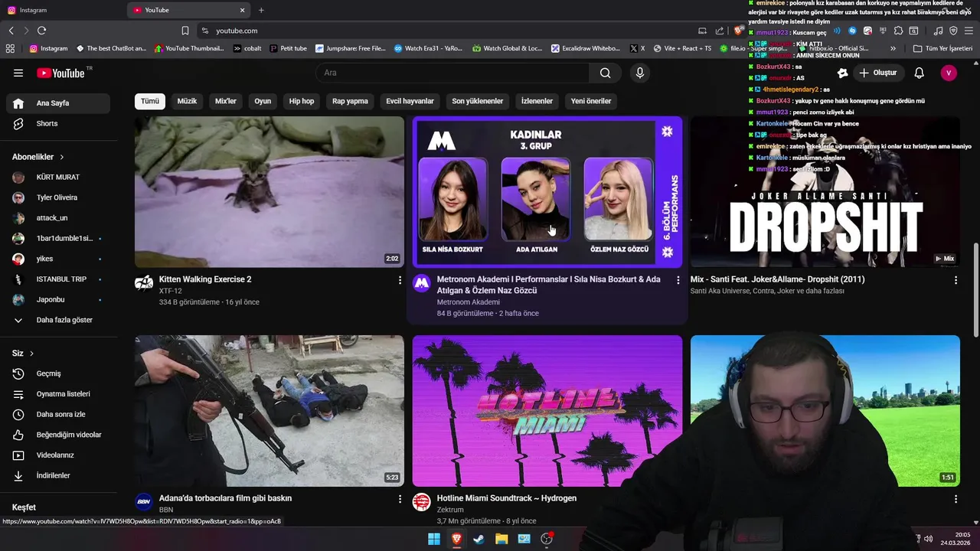
Task: Open ISTANBUL TRIP subscription channel
Action: pos(59,279)
